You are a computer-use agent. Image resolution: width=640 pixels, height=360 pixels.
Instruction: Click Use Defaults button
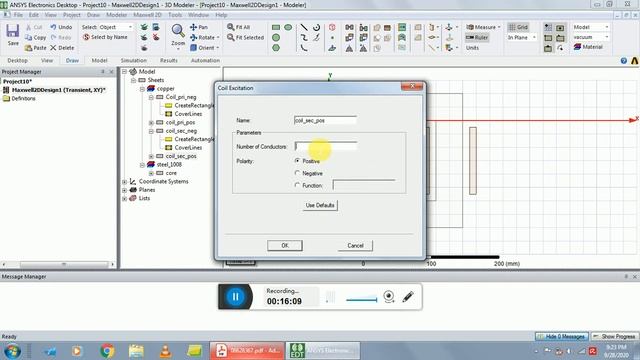tap(320, 205)
